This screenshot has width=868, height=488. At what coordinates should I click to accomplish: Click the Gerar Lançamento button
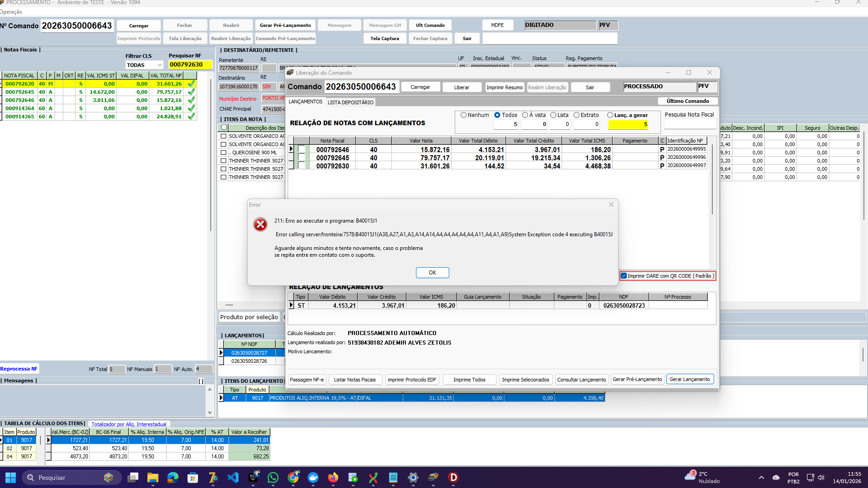tap(689, 379)
